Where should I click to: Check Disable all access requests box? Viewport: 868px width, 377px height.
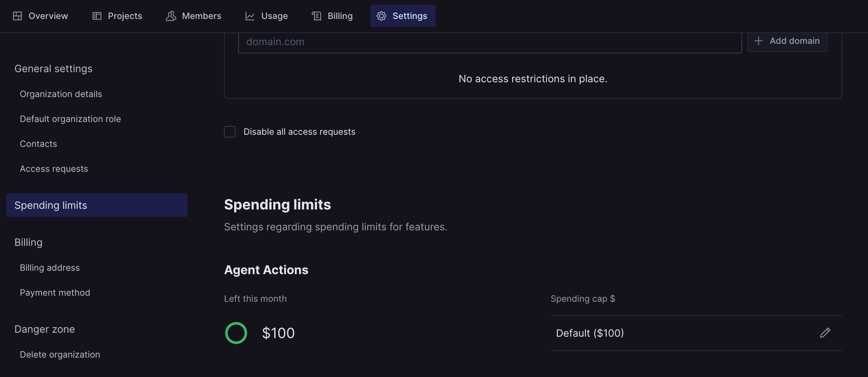229,132
